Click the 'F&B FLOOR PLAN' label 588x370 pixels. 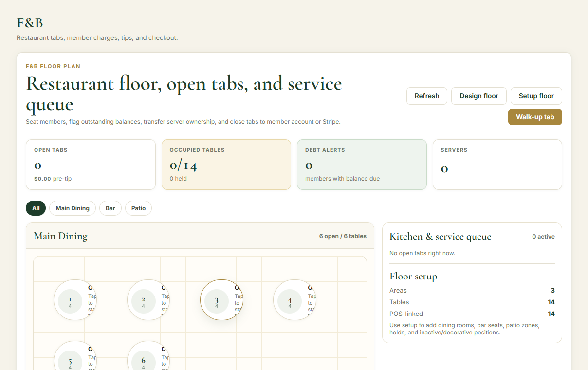point(53,66)
